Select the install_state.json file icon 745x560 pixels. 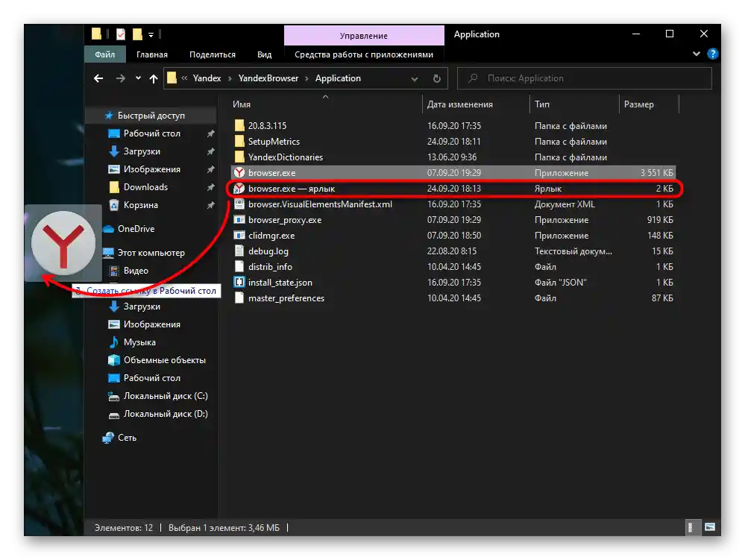pos(239,283)
